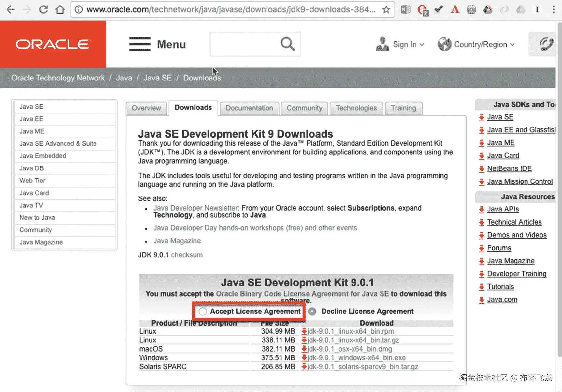
Task: Click the magnifying glass search icon
Action: coord(287,44)
